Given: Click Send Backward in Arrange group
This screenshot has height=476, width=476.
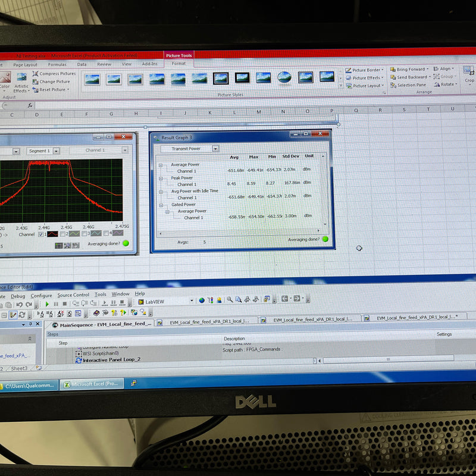Looking at the screenshot, I should (x=411, y=77).
